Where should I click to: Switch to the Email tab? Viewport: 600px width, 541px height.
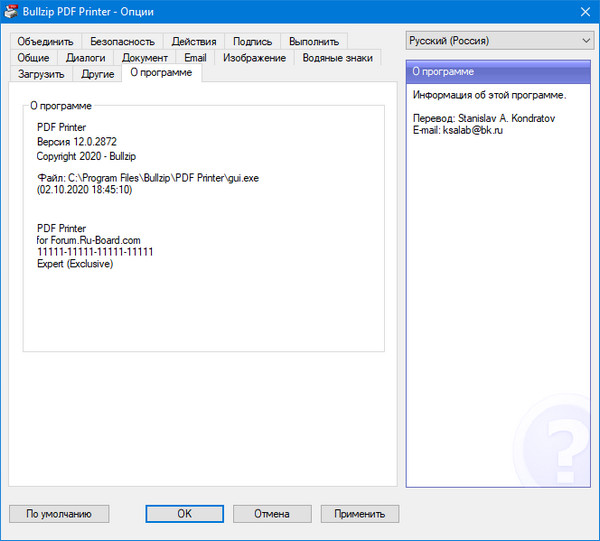(x=195, y=58)
